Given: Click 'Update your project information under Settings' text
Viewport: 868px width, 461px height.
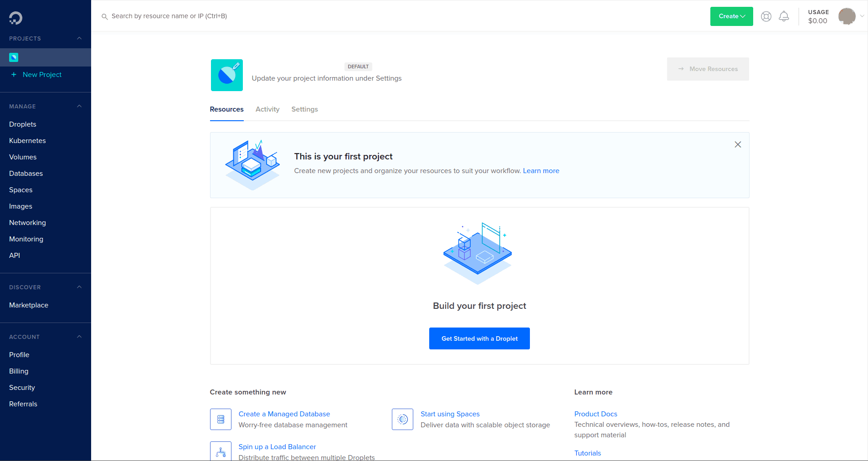Looking at the screenshot, I should click(x=327, y=78).
